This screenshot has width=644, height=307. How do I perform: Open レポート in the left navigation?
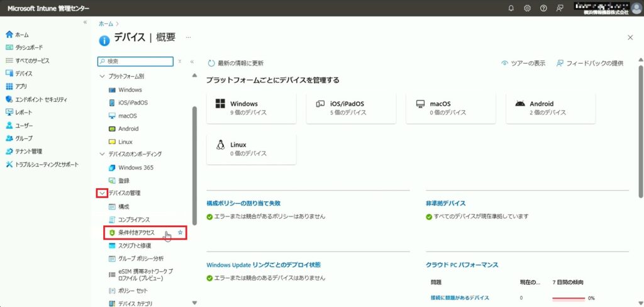(19, 112)
